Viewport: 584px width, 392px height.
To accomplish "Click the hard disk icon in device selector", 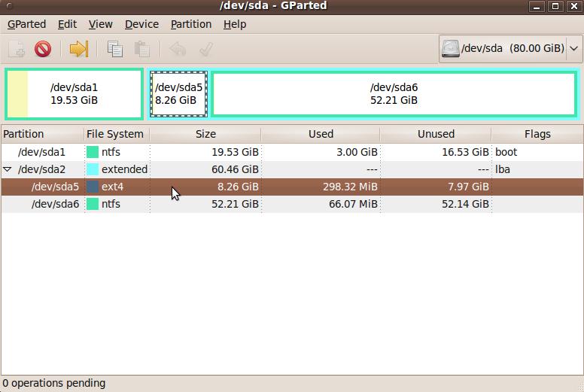I will point(450,48).
